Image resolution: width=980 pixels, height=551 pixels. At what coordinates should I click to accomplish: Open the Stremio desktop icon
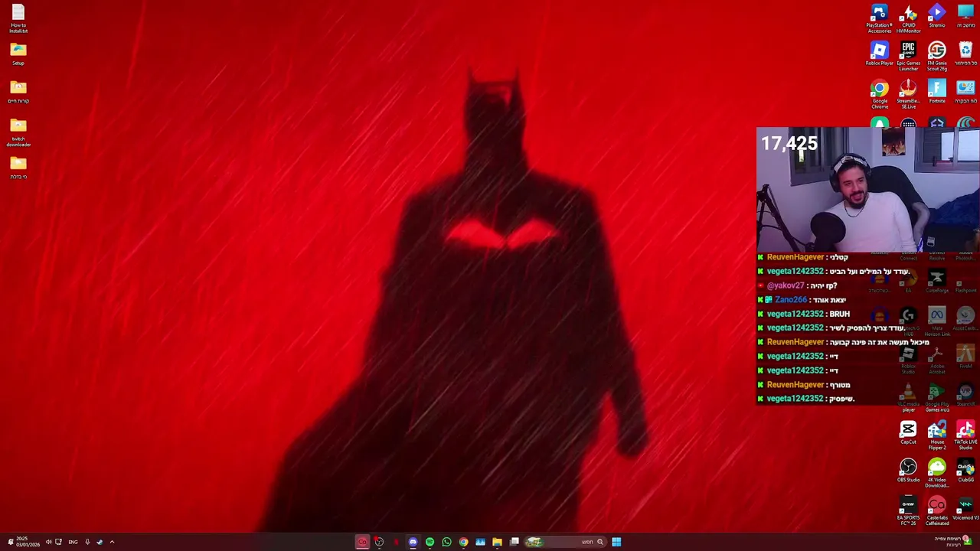(x=936, y=17)
